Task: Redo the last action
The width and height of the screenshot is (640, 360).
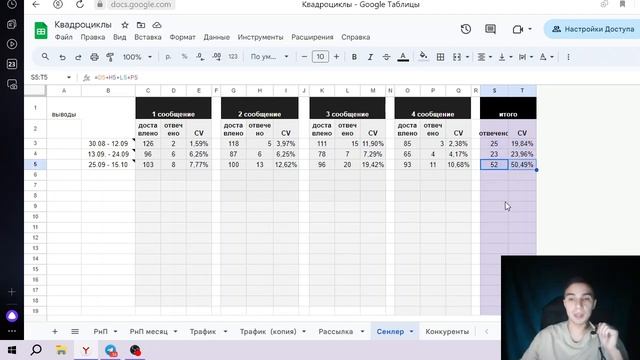Action: click(x=78, y=57)
